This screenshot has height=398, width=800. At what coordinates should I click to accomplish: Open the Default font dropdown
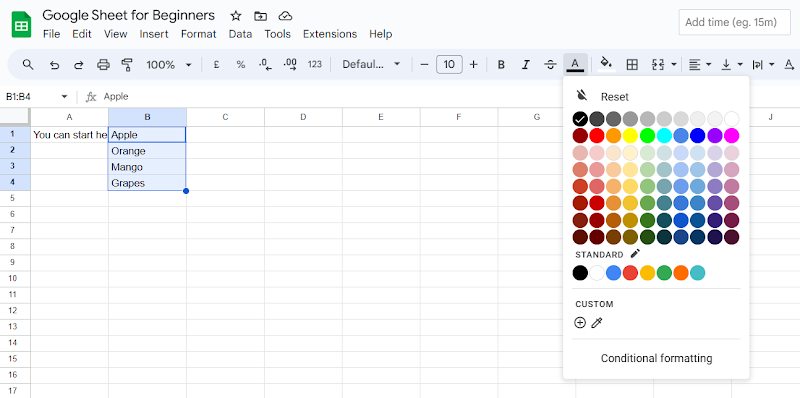click(x=371, y=64)
